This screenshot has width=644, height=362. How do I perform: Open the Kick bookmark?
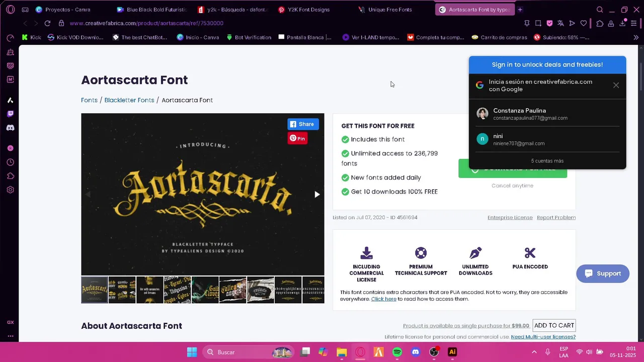(x=31, y=37)
